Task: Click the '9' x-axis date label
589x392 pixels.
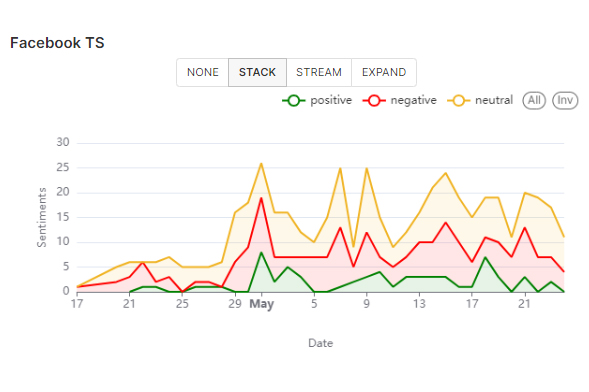Action: pos(366,303)
